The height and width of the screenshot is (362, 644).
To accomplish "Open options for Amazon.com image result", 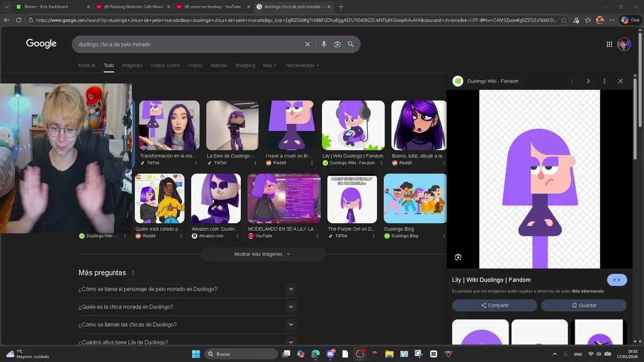I will (238, 236).
